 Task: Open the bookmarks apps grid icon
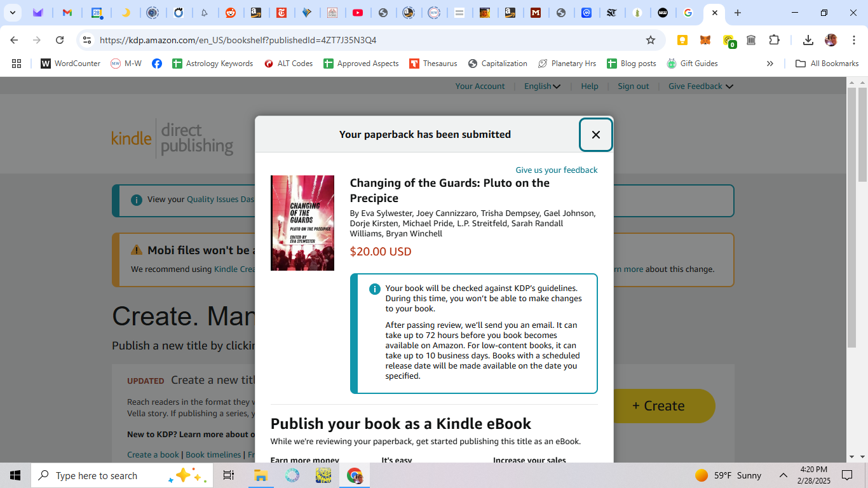(17, 64)
